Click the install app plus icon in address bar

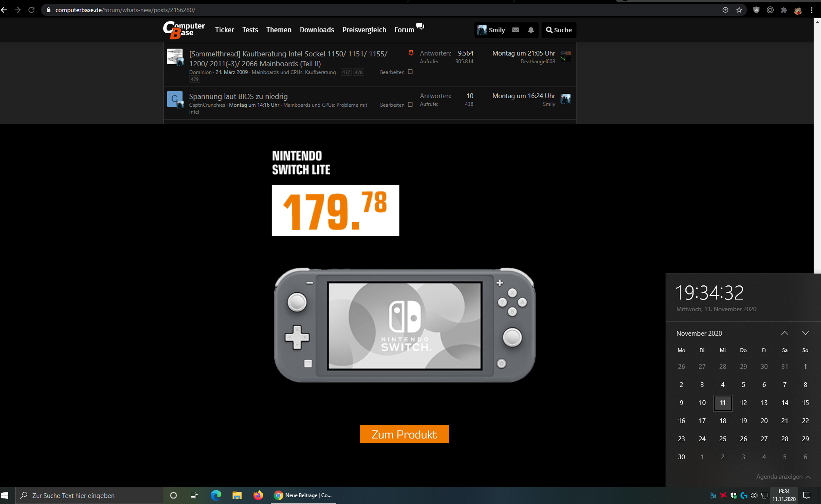tap(725, 10)
